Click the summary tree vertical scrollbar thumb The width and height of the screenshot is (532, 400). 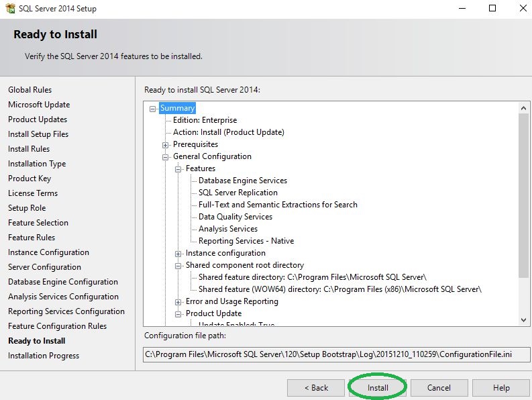pos(523,195)
